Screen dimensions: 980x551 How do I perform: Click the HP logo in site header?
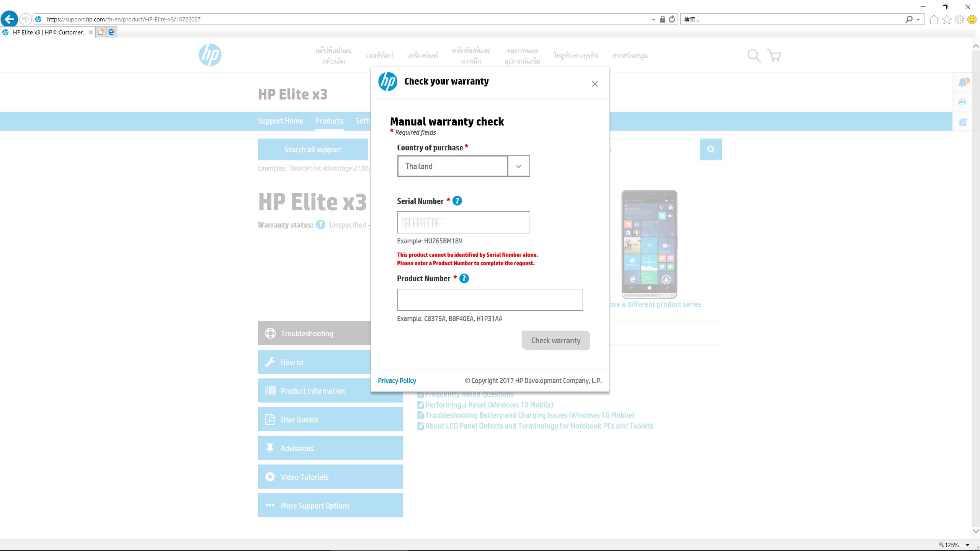(210, 55)
